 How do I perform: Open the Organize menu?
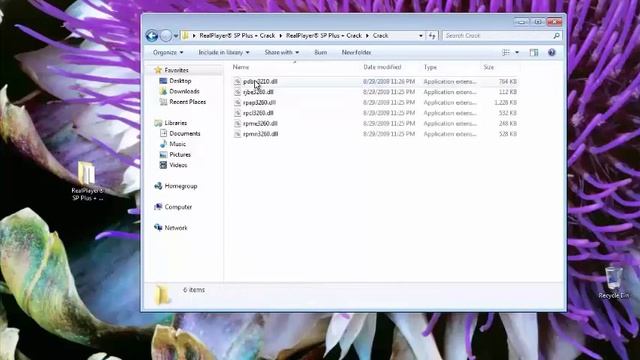pyautogui.click(x=168, y=53)
